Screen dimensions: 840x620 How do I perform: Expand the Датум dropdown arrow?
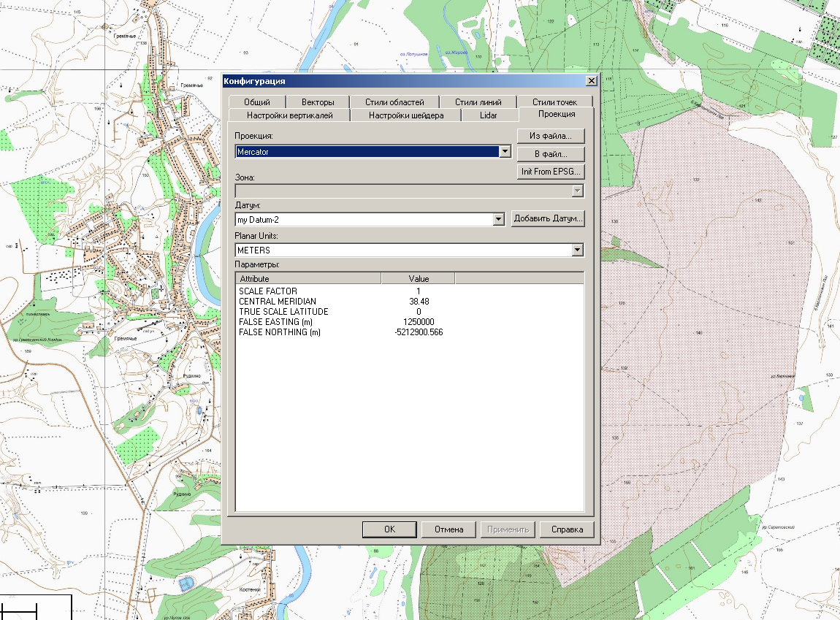tap(499, 219)
